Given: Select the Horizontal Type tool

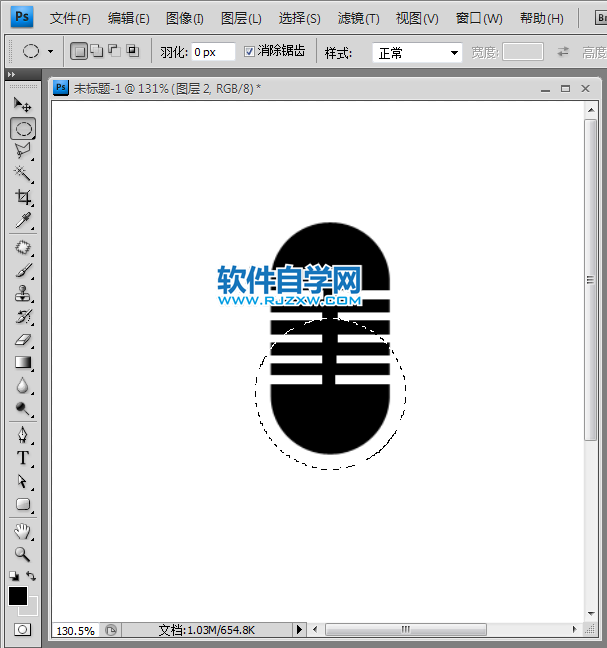Looking at the screenshot, I should (x=23, y=458).
